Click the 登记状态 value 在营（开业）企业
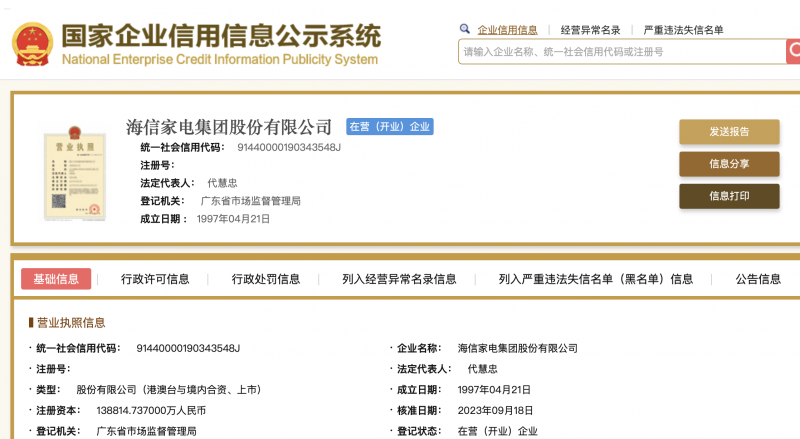The image size is (800, 439). (x=497, y=431)
